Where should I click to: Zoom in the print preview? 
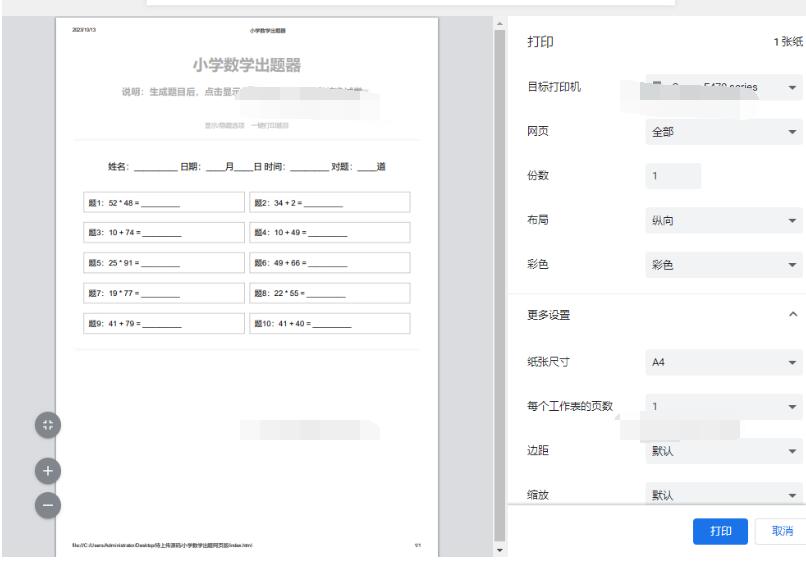pyautogui.click(x=48, y=470)
